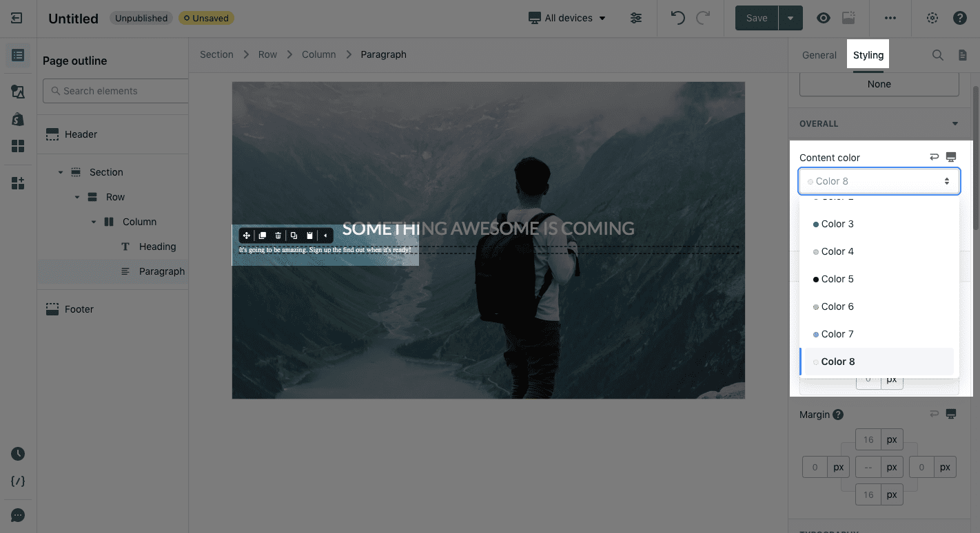Viewport: 980px width, 533px height.
Task: Click Section in the breadcrumb
Action: click(x=216, y=54)
